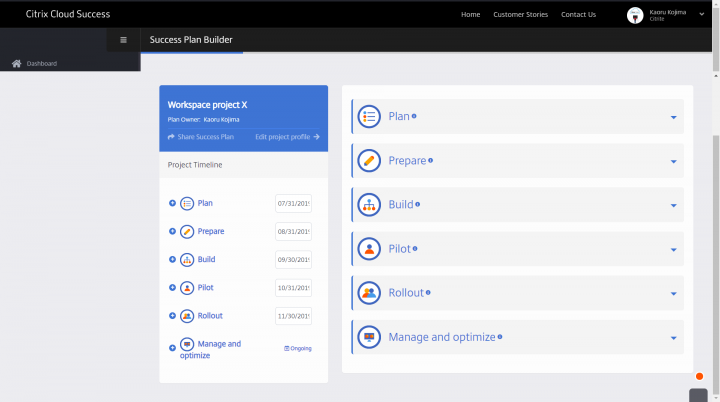Click Edit project profile link
The height and width of the screenshot is (402, 720).
pyautogui.click(x=282, y=136)
